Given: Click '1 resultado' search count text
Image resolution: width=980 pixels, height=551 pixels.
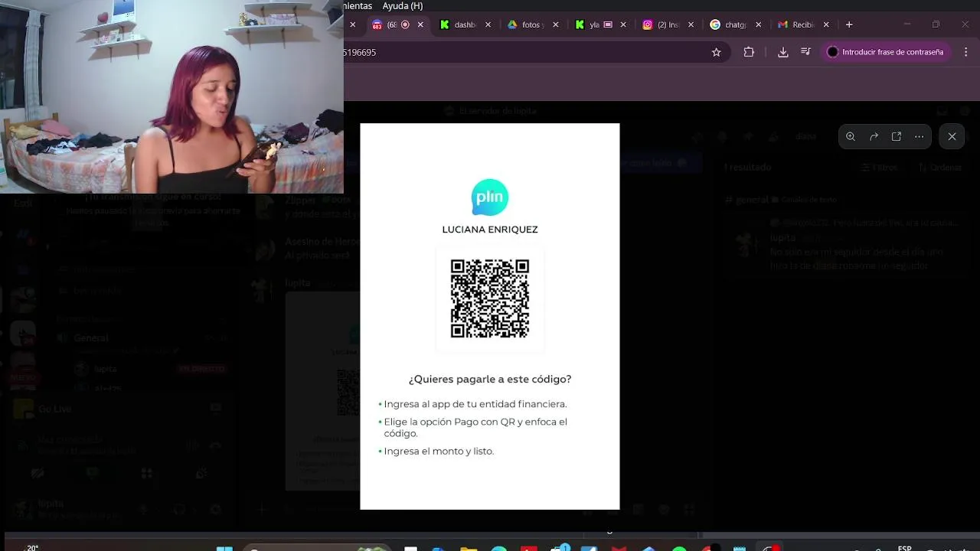Looking at the screenshot, I should pos(748,167).
